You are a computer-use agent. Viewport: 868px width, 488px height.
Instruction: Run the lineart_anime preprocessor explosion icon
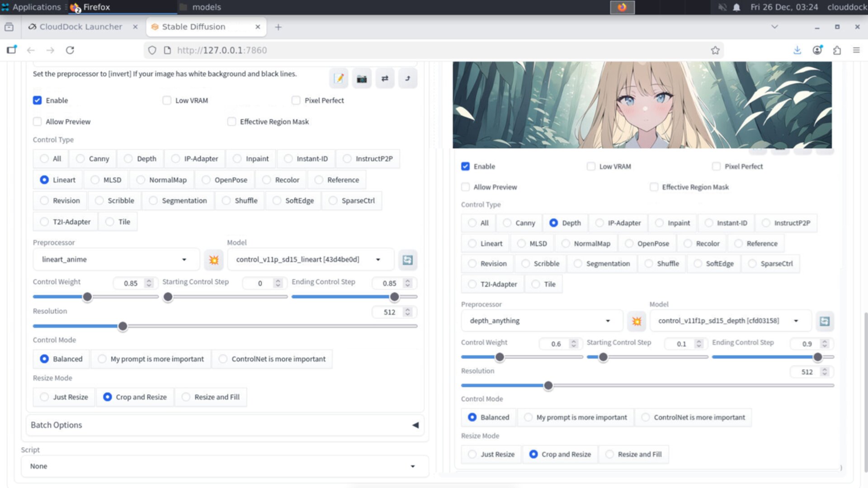214,260
